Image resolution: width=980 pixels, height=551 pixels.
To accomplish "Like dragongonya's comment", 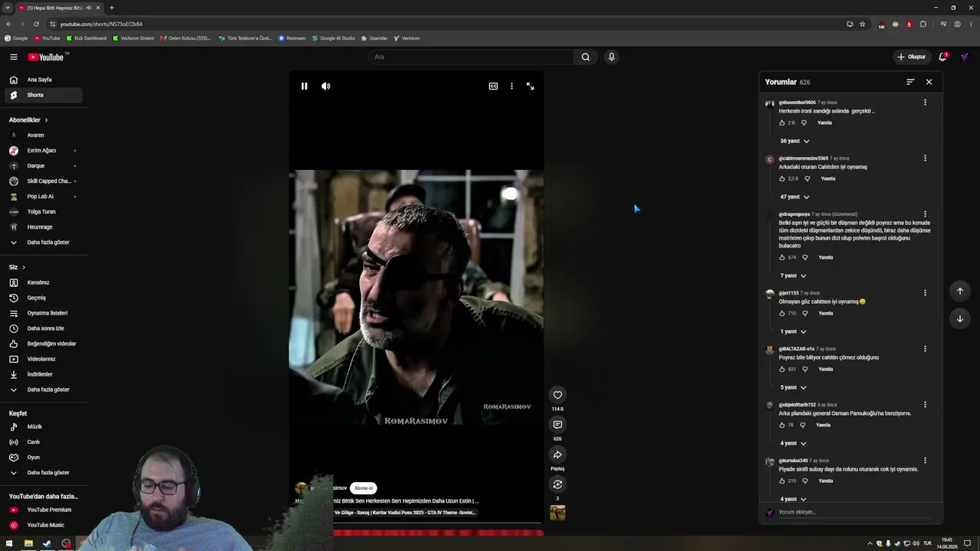I will 782,257.
